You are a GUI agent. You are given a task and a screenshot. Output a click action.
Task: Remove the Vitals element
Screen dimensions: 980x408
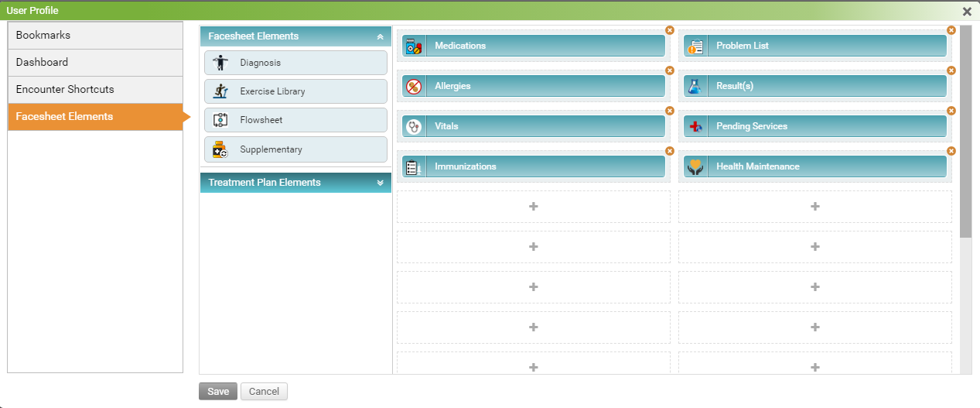(x=670, y=111)
